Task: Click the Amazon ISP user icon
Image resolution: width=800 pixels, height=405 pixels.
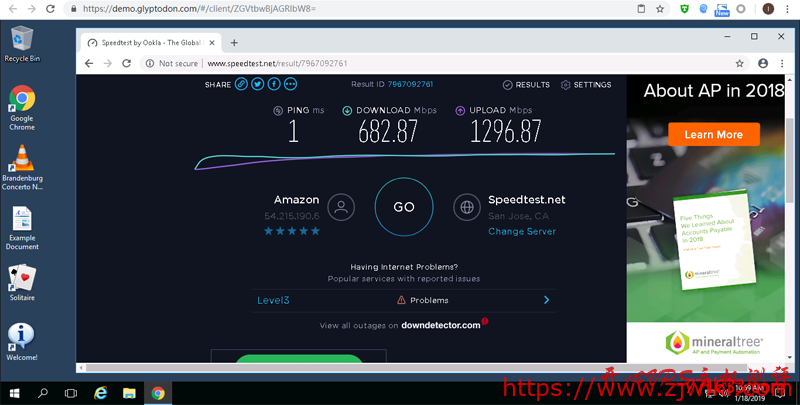Action: (x=341, y=208)
